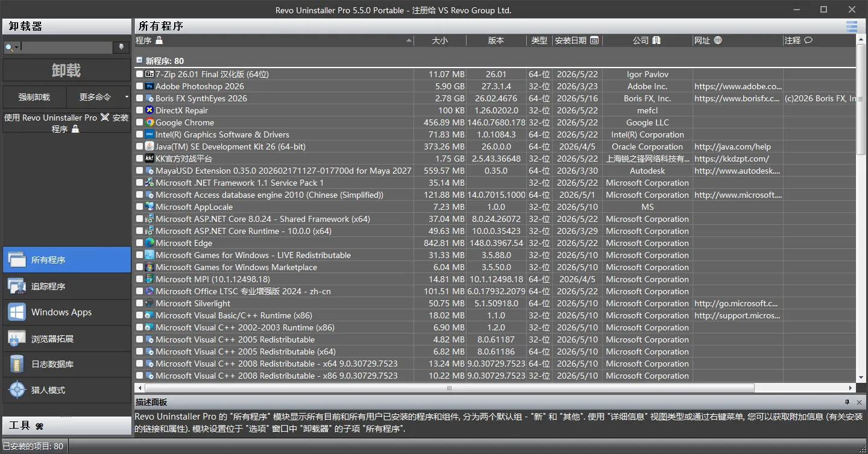
Task: Click the Java SE Development Kit icon
Action: tap(149, 147)
